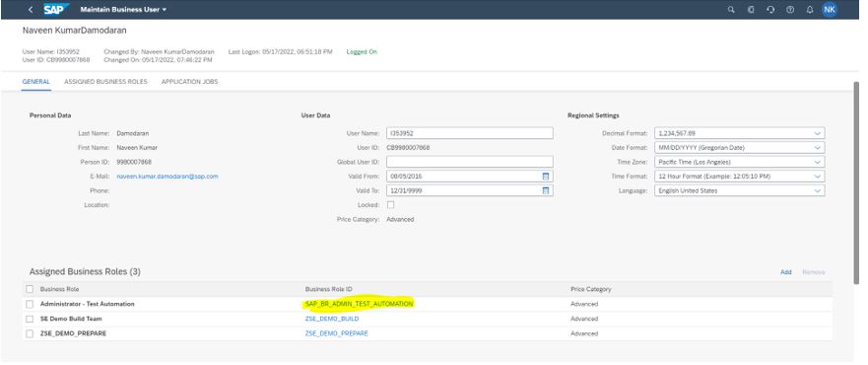The height and width of the screenshot is (365, 868).
Task: Open calendar picker for Valid To
Action: 545,190
